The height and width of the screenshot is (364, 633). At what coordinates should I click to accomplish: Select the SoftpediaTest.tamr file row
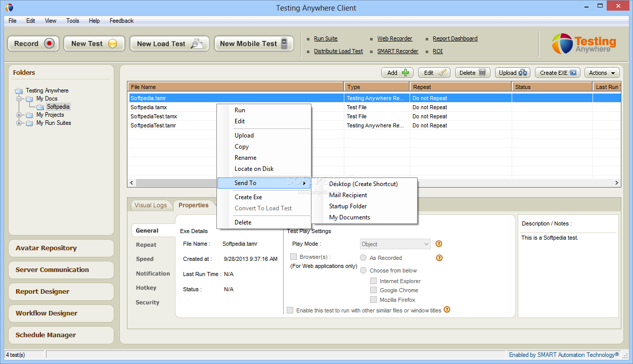pos(374,125)
